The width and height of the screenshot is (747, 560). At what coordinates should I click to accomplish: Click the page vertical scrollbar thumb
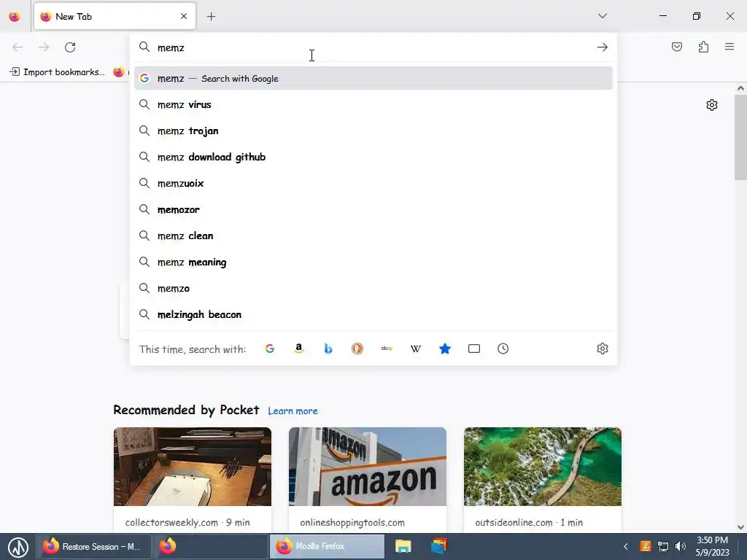pyautogui.click(x=740, y=137)
